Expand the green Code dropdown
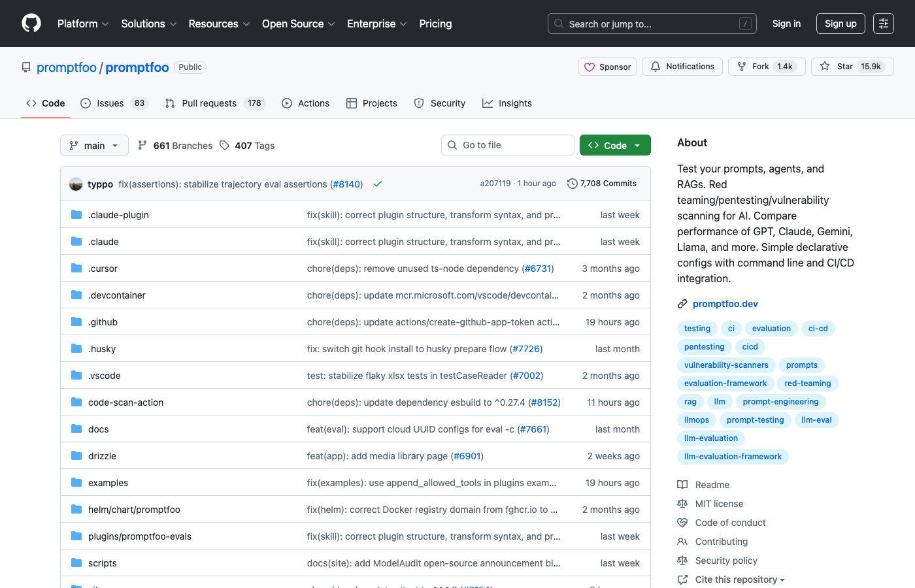Viewport: 915px width, 588px height. tap(615, 145)
